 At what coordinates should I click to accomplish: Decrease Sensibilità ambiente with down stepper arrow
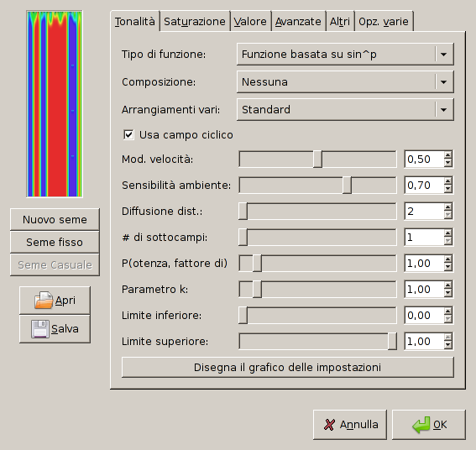pos(447,189)
